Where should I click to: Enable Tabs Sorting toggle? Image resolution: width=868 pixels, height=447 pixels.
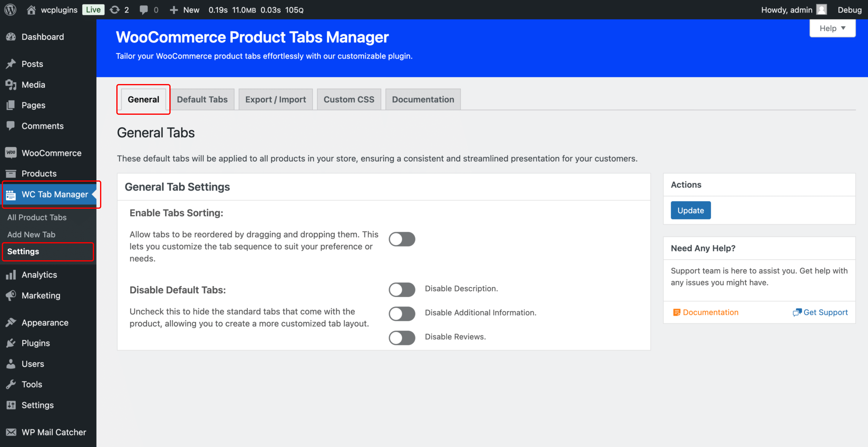click(x=402, y=239)
